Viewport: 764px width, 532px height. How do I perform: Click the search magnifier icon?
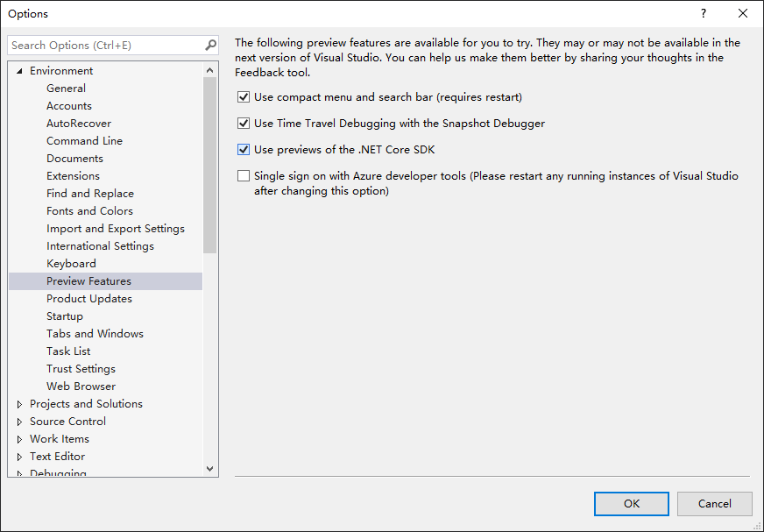tap(210, 45)
